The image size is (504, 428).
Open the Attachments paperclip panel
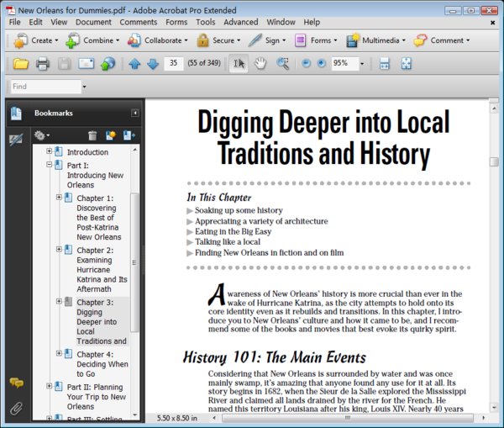pos(16,408)
